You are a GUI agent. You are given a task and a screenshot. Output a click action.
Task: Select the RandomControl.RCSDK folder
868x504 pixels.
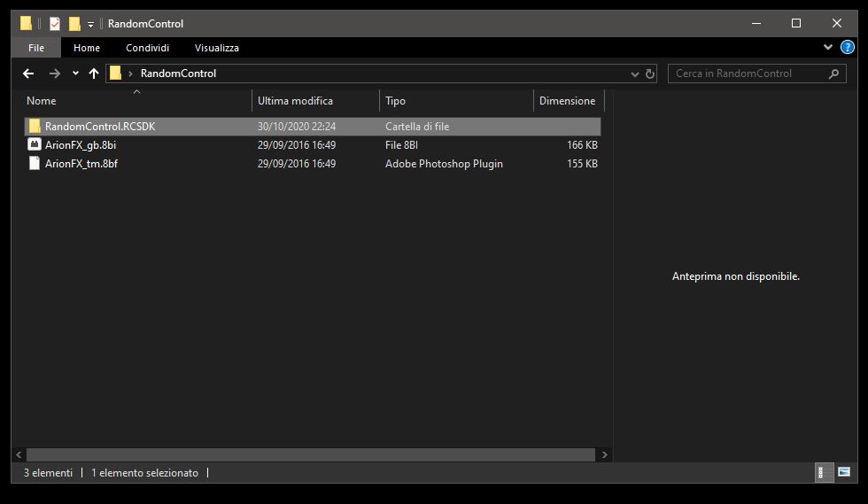click(312, 127)
